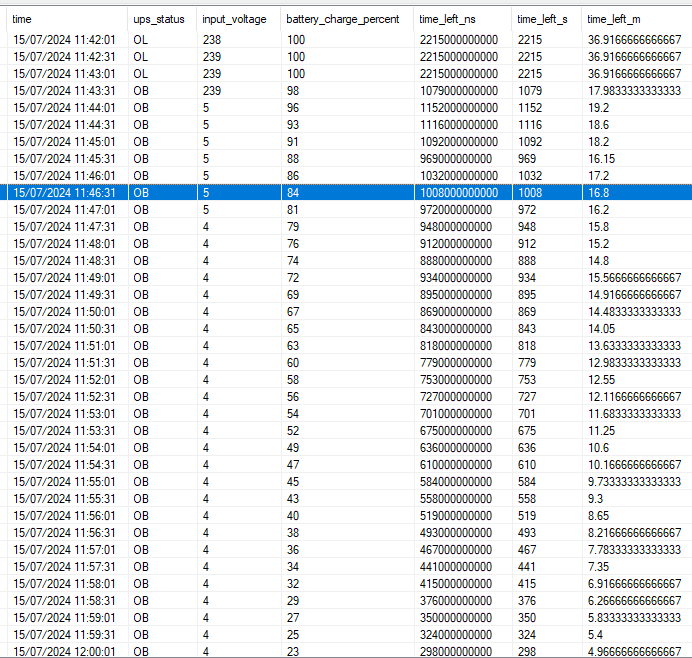Screen dimensions: 692x658
Task: Click the timestamp 15/07/2024 11:59:31
Action: 64,635
